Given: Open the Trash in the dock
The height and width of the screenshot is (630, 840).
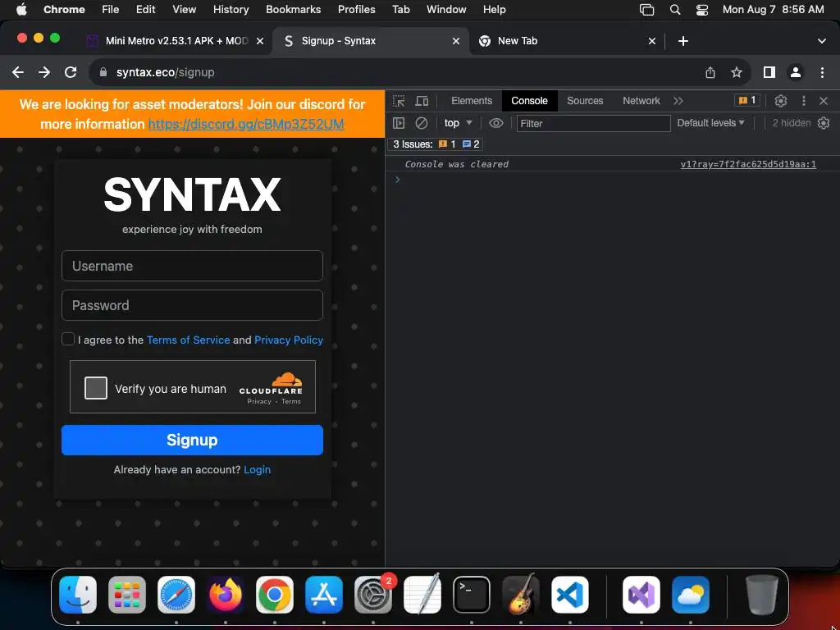Looking at the screenshot, I should [762, 595].
